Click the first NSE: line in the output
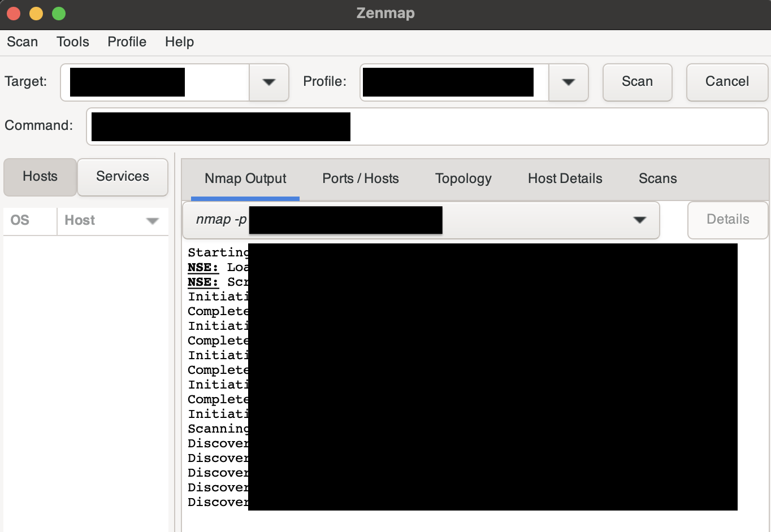This screenshot has height=532, width=771. point(218,268)
